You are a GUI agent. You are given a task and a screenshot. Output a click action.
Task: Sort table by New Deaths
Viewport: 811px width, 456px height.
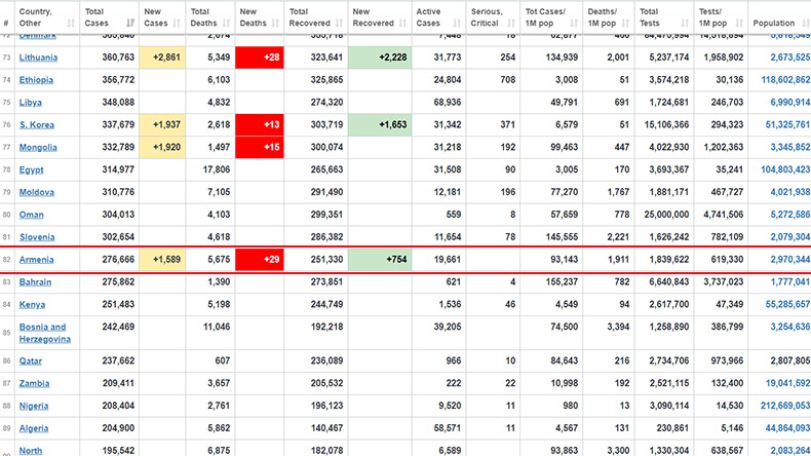click(259, 17)
